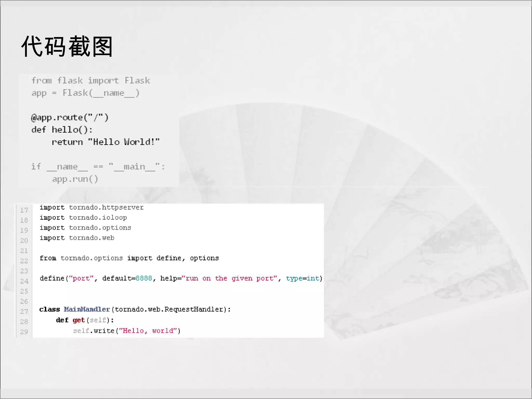Click 'import tornado.web' line
The image size is (532, 399).
pyautogui.click(x=77, y=238)
